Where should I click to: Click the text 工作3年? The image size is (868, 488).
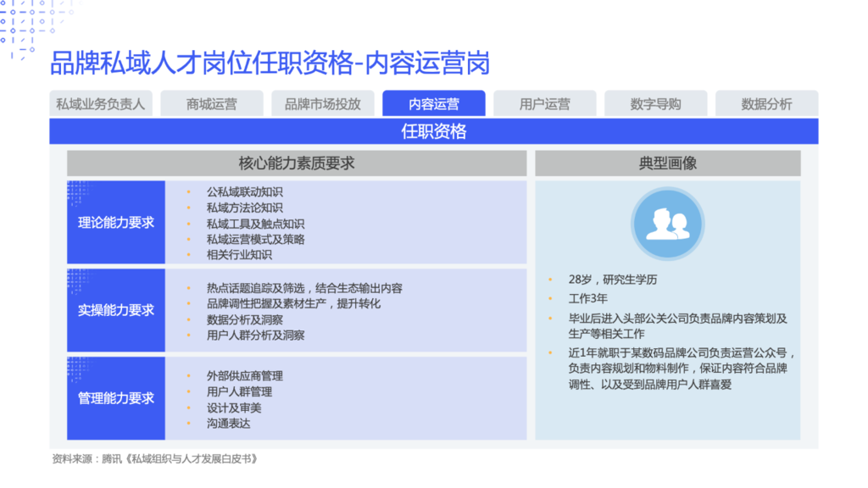588,299
